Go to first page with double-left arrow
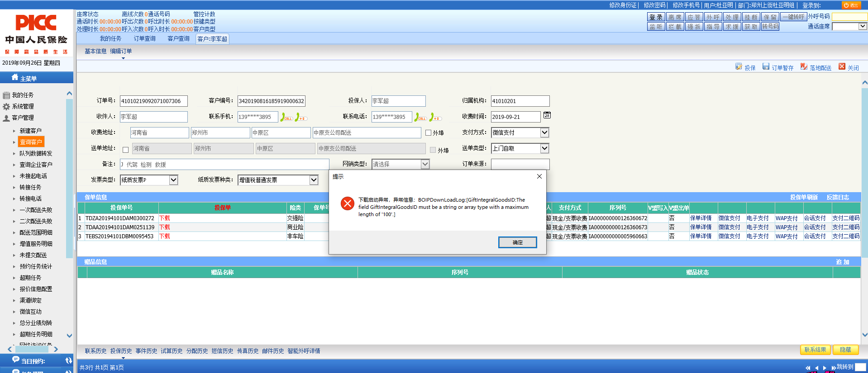The image size is (868, 373). (808, 368)
